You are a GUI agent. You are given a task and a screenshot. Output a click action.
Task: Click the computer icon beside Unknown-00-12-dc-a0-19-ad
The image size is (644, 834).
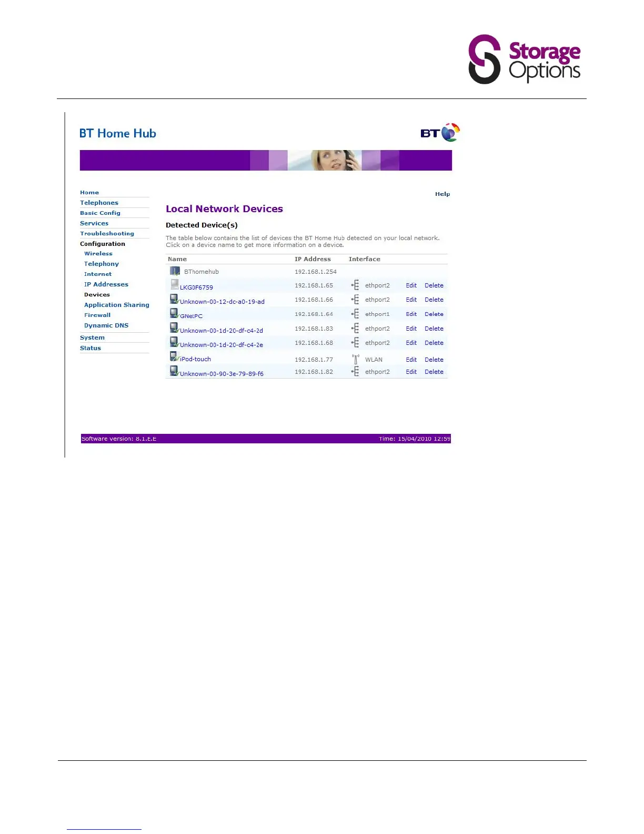pyautogui.click(x=175, y=299)
